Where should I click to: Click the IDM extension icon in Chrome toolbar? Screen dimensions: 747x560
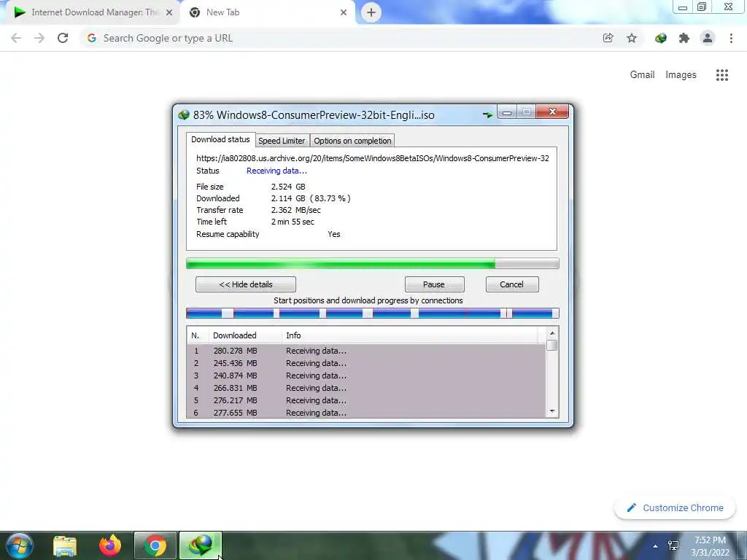661,38
